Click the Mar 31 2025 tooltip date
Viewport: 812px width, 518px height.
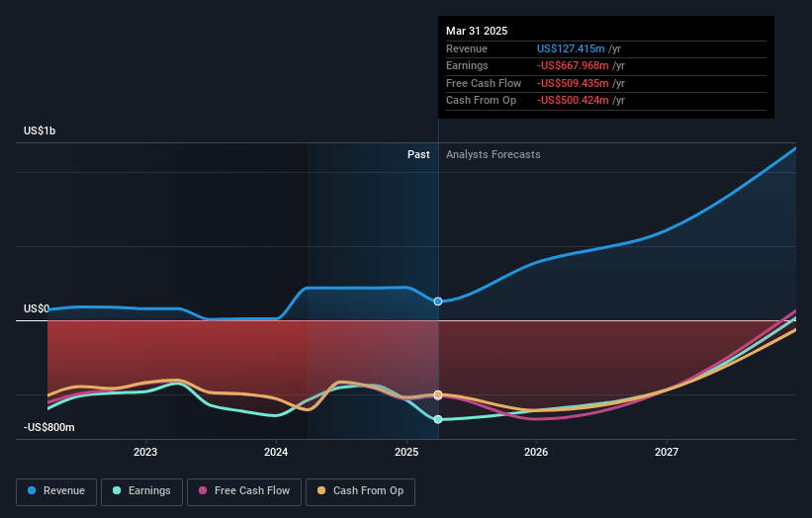tap(477, 31)
